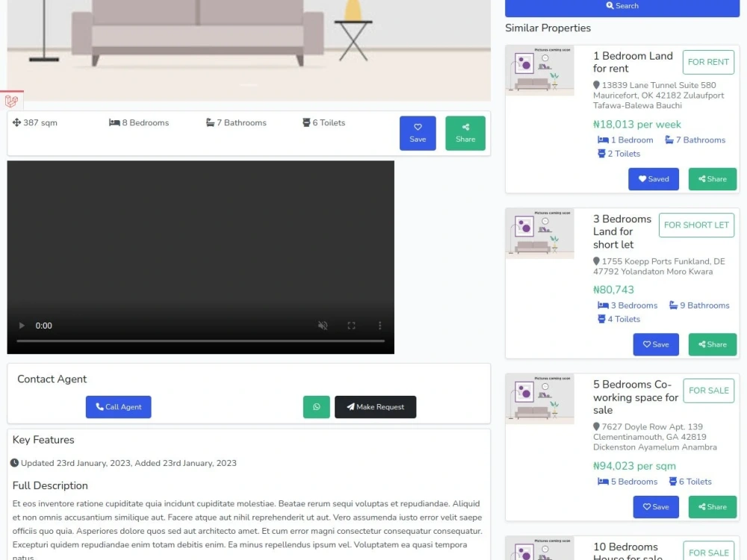
Task: Click the FOR SHORT LET badge
Action: [x=696, y=225]
